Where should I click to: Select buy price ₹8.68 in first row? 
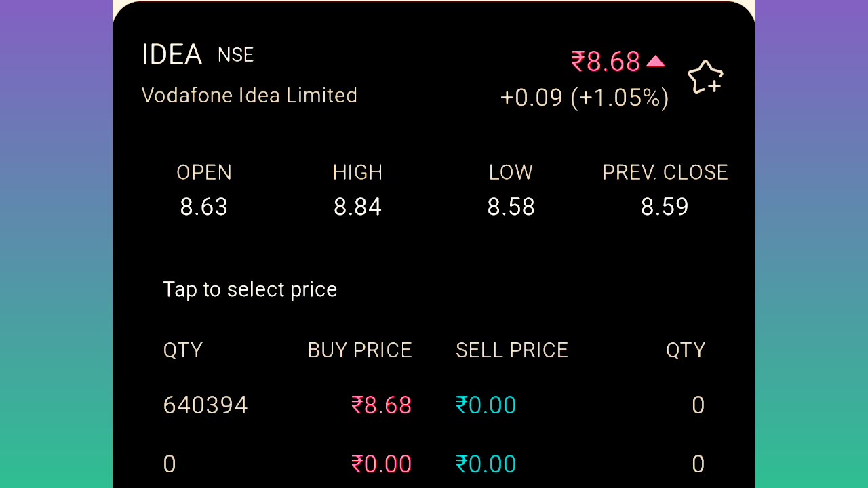pyautogui.click(x=381, y=405)
